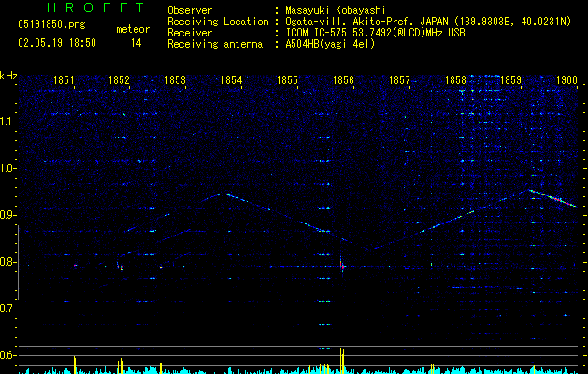This screenshot has height=374, width=588.
Task: Click the date 02.05.19 18:50
Action: pyautogui.click(x=57, y=43)
